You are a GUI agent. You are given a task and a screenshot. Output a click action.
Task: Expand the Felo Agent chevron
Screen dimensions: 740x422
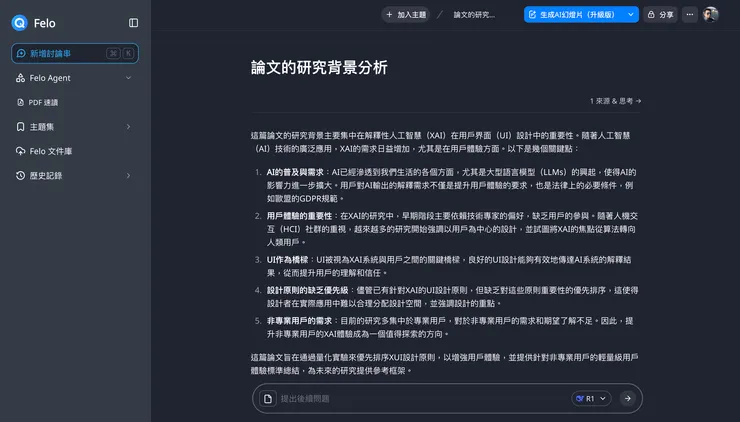coord(128,78)
